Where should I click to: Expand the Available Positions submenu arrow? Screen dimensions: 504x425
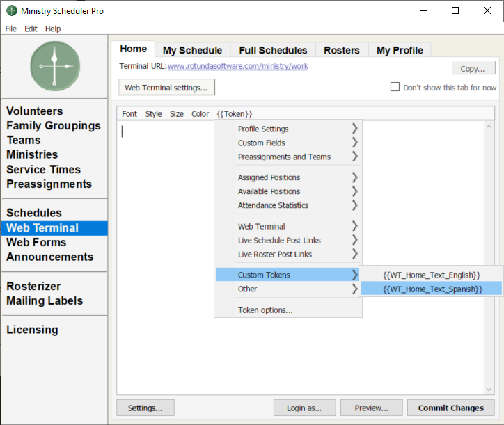[x=354, y=191]
